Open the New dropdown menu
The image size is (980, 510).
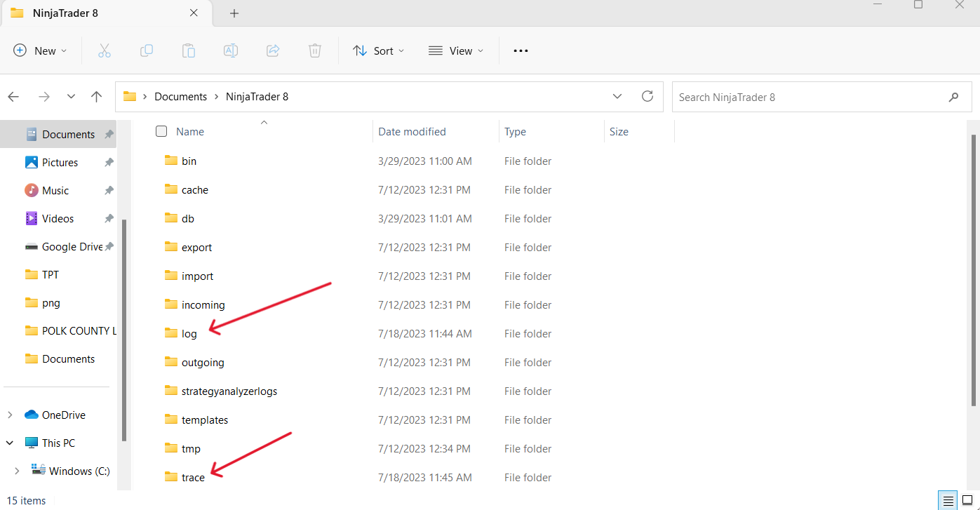click(40, 51)
